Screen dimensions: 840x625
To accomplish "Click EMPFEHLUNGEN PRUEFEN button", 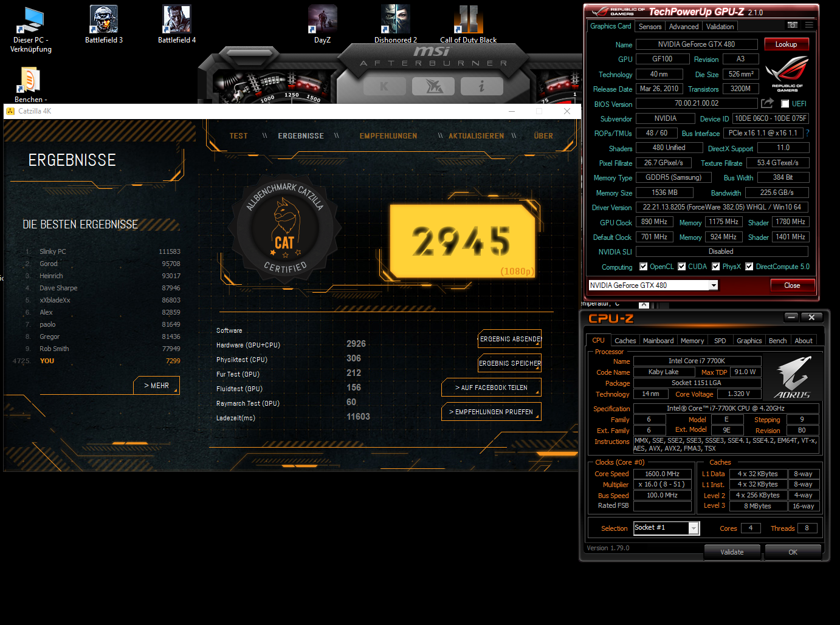I will click(491, 412).
